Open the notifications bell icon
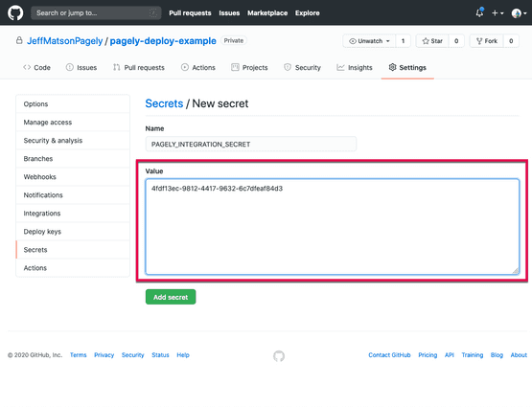 click(x=479, y=12)
